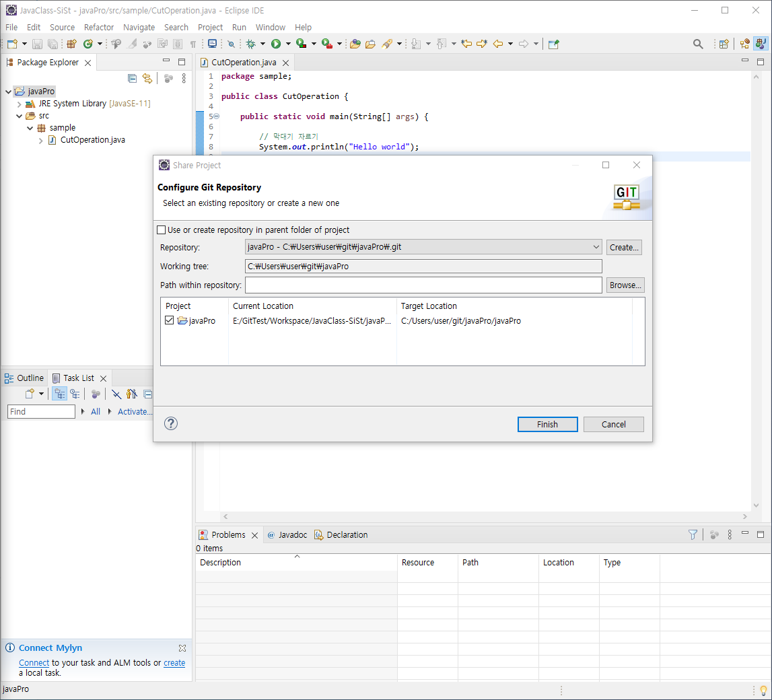The height and width of the screenshot is (700, 772).
Task: Open the Navigate menu
Action: click(139, 27)
